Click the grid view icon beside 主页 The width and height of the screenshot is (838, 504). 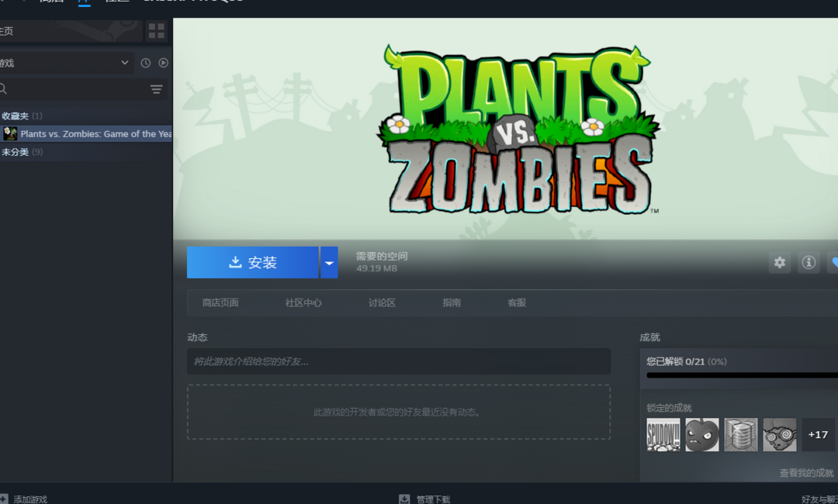[x=157, y=31]
